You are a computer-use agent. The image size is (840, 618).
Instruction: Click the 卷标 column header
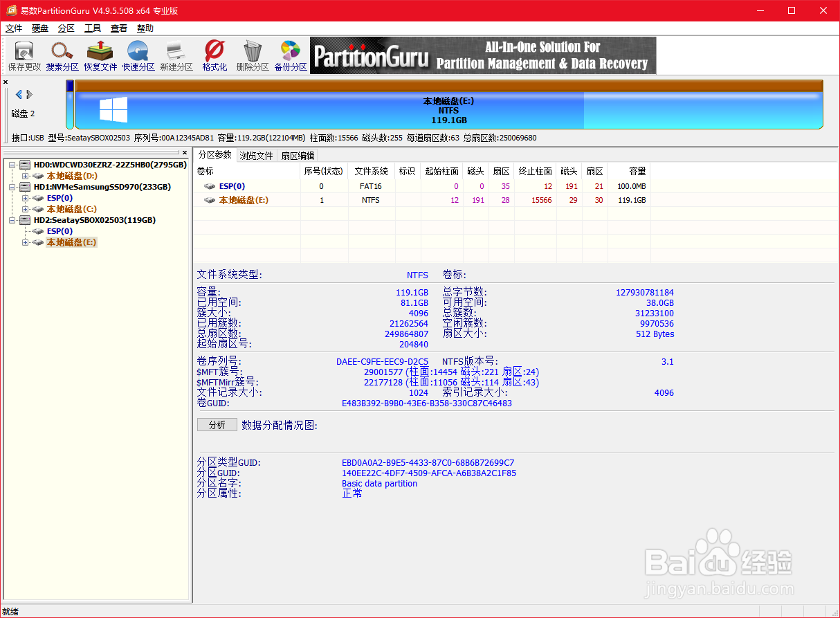point(247,171)
